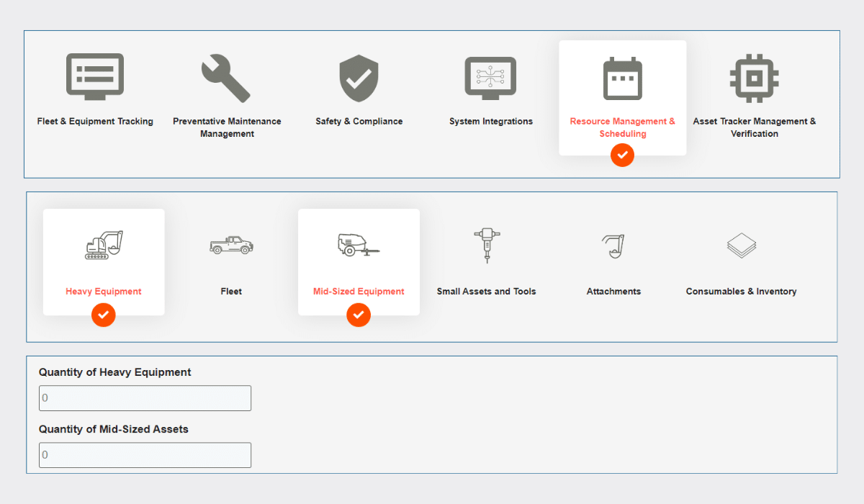
Task: Click the Heavy Equipment excavator icon
Action: coord(104,246)
